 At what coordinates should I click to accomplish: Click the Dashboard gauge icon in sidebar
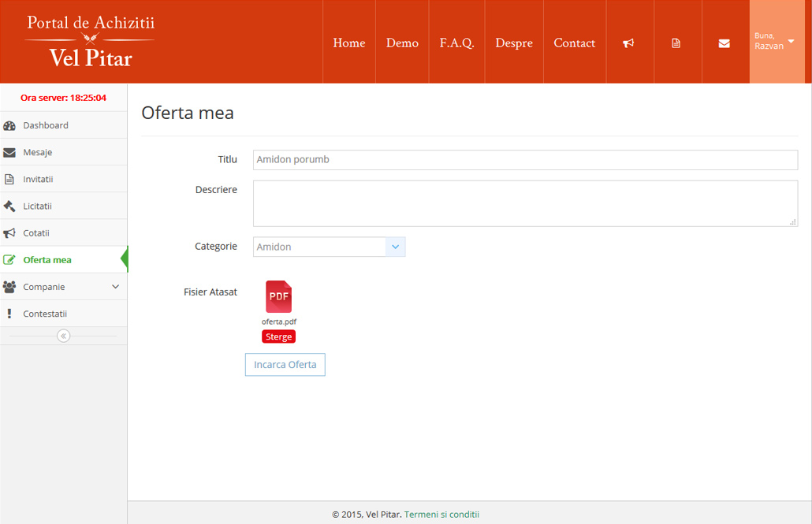9,126
